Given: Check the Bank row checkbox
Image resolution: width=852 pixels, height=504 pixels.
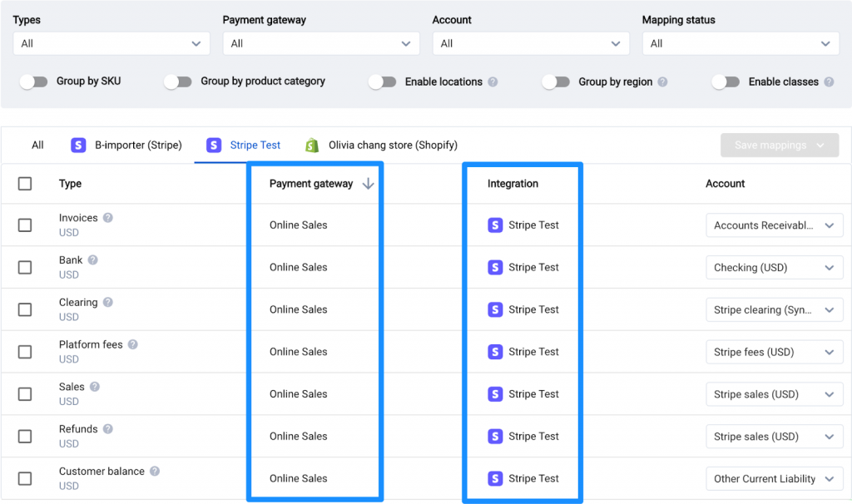Looking at the screenshot, I should click(x=25, y=267).
